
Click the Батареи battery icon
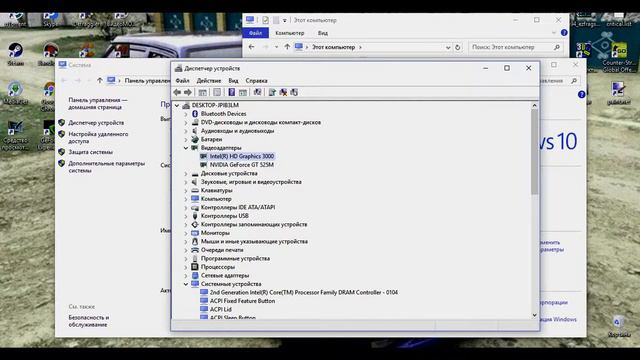point(195,139)
